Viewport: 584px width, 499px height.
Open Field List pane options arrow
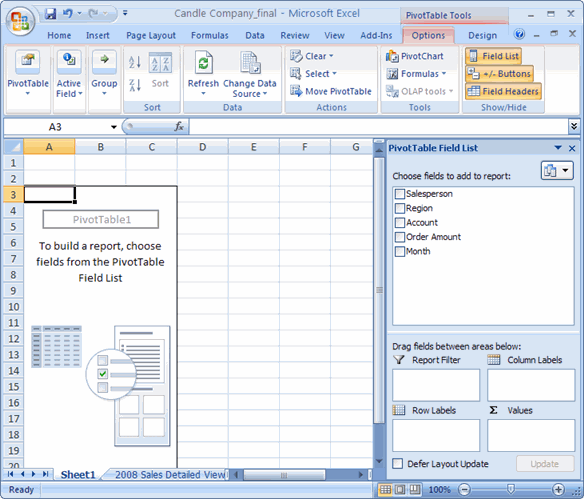pyautogui.click(x=558, y=148)
